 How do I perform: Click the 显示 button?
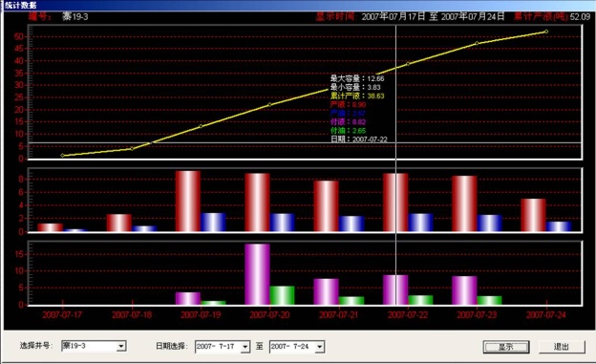coord(506,347)
